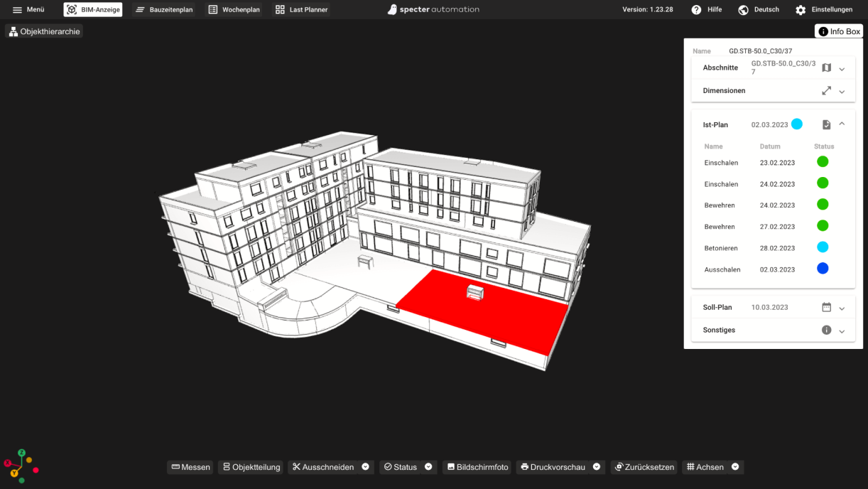Click the document icon in Ist-Plan row
Viewport: 868px width, 489px height.
click(x=826, y=124)
